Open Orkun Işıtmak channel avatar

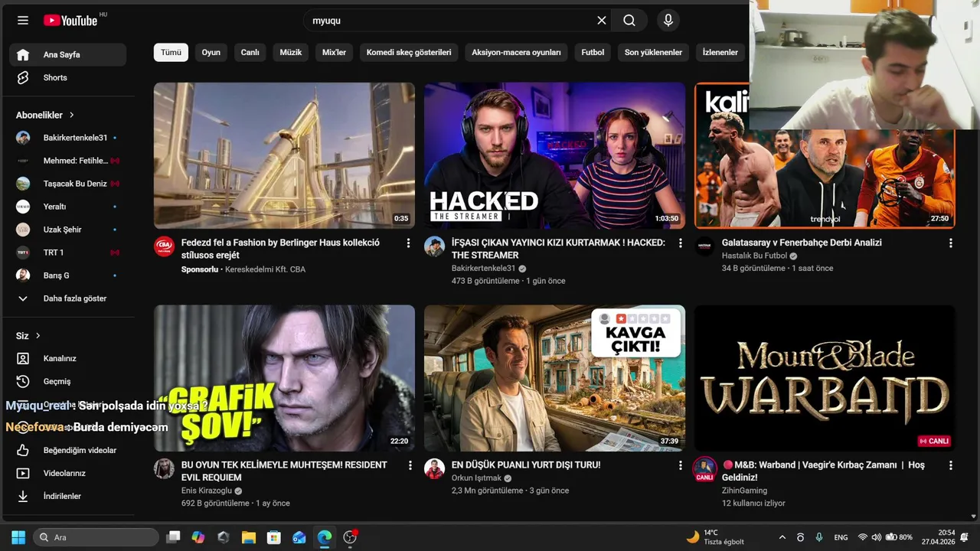tap(434, 468)
